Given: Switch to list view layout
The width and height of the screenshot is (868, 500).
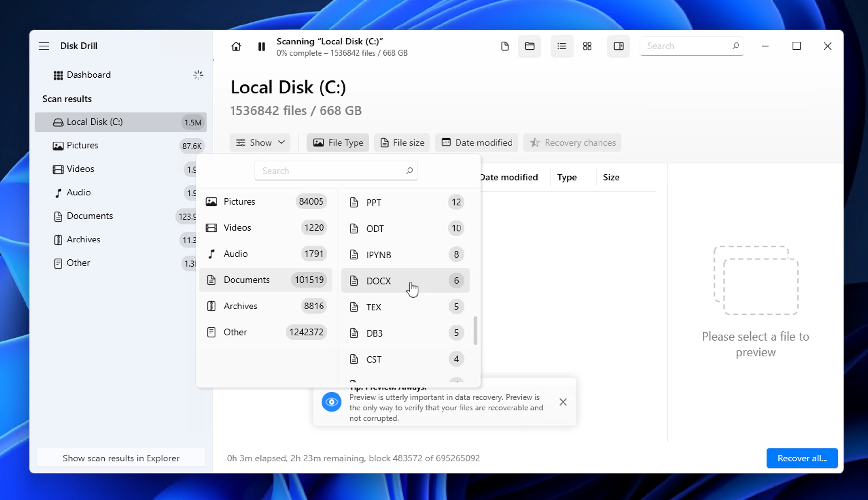Looking at the screenshot, I should coord(562,46).
